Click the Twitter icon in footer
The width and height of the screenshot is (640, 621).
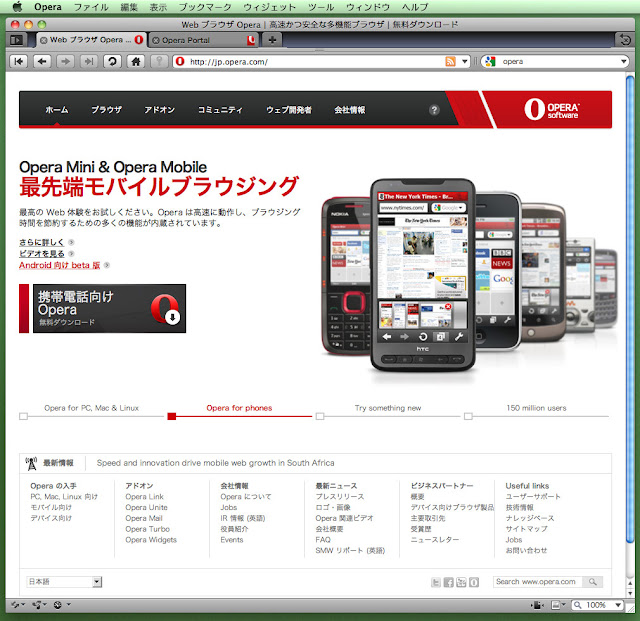click(436, 582)
